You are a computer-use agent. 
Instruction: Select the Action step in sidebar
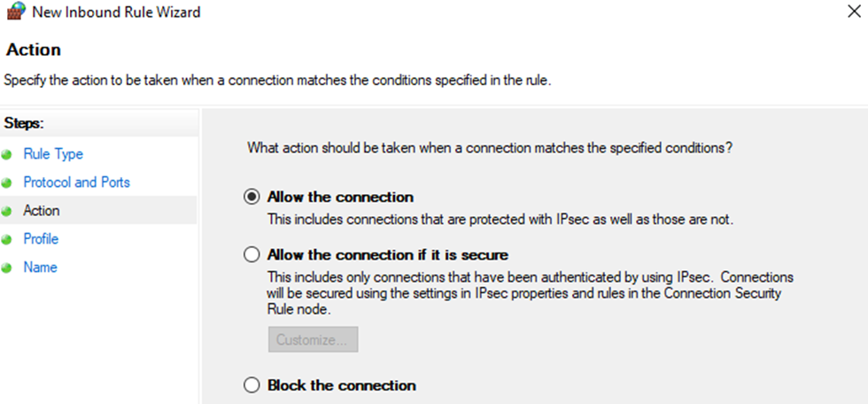(x=42, y=210)
